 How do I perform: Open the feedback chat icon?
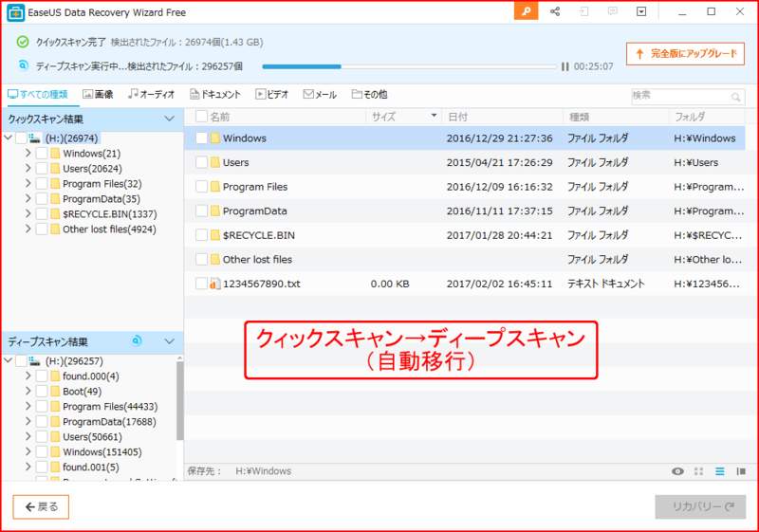coord(612,11)
